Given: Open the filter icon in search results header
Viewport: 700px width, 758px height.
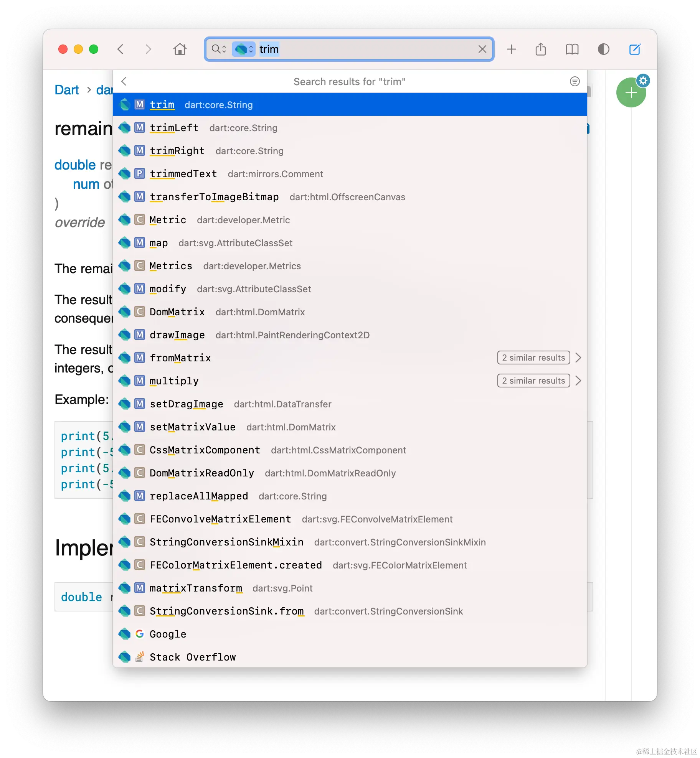Looking at the screenshot, I should (x=575, y=81).
